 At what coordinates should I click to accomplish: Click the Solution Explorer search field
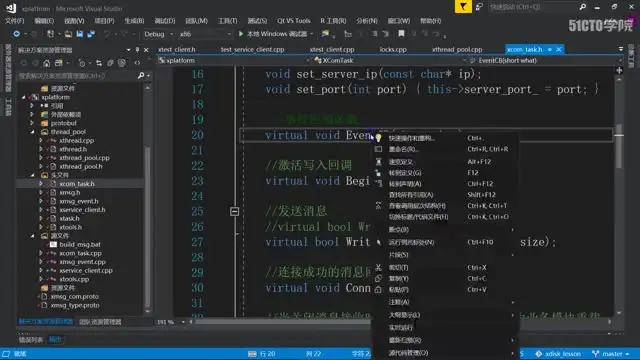[x=78, y=76]
